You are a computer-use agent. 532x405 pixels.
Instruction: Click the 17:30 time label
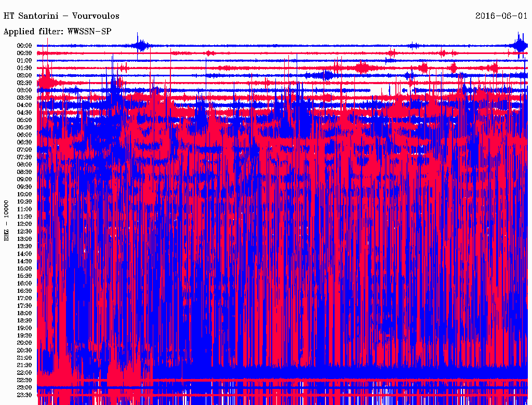click(24, 306)
